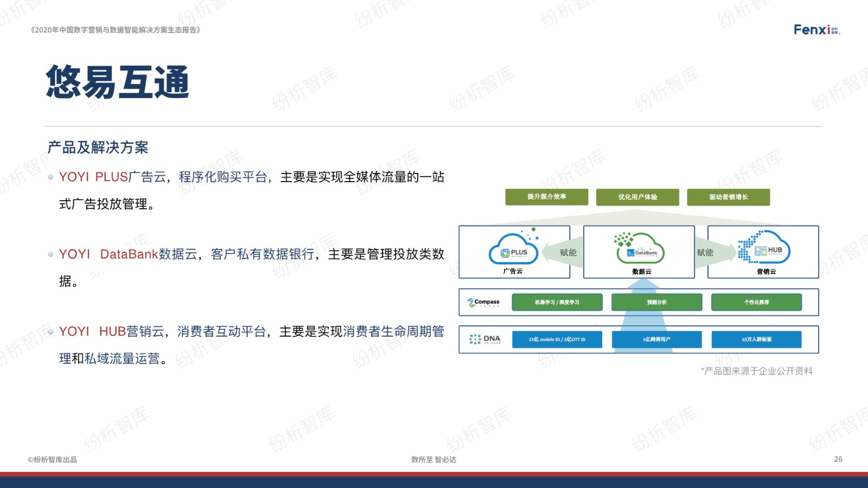Click the 驱动营销增长 green box
This screenshot has height=488, width=868.
pyautogui.click(x=729, y=197)
